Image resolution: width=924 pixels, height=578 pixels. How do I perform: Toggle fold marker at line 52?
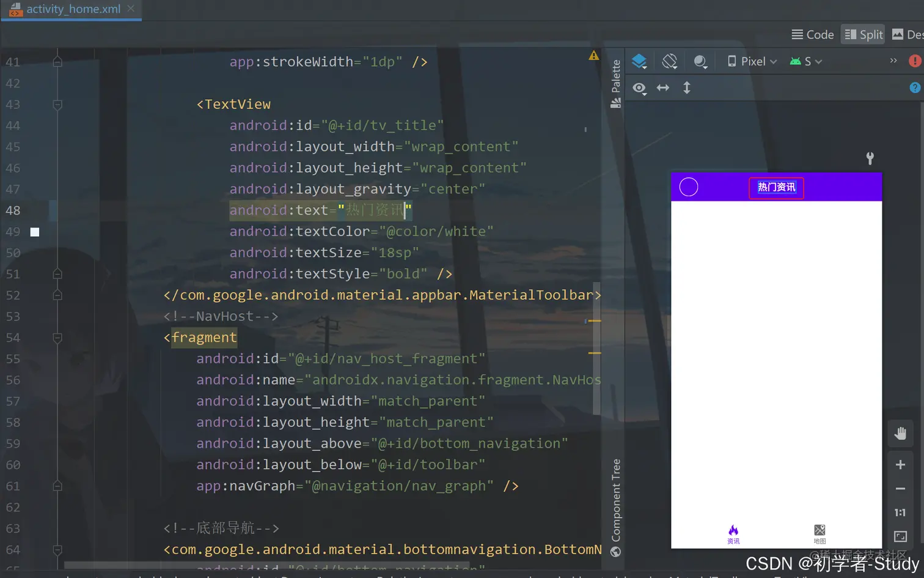(57, 295)
